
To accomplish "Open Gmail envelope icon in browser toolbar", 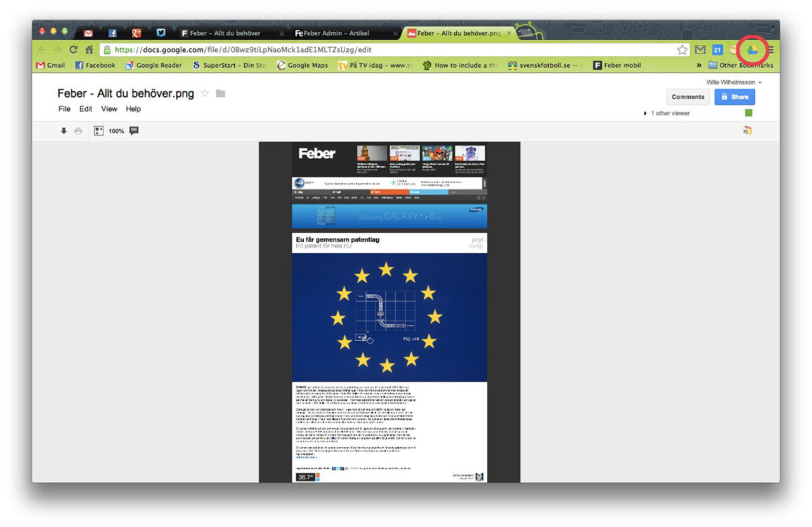I will coord(700,49).
